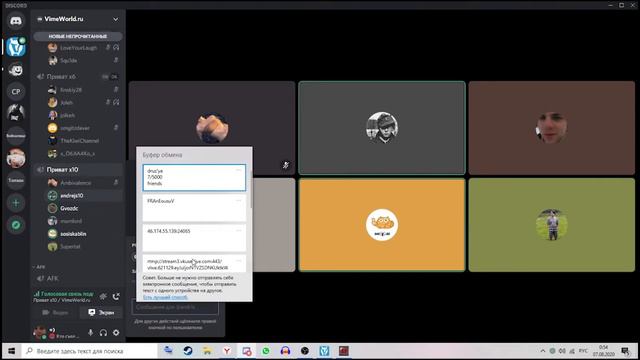The width and height of the screenshot is (640, 360).
Task: Turn on Video camera button
Action: click(55, 312)
